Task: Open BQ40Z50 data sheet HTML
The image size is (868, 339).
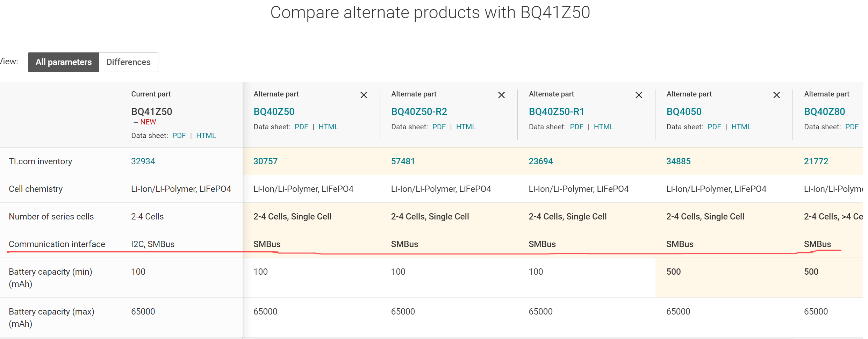Action: click(x=328, y=127)
